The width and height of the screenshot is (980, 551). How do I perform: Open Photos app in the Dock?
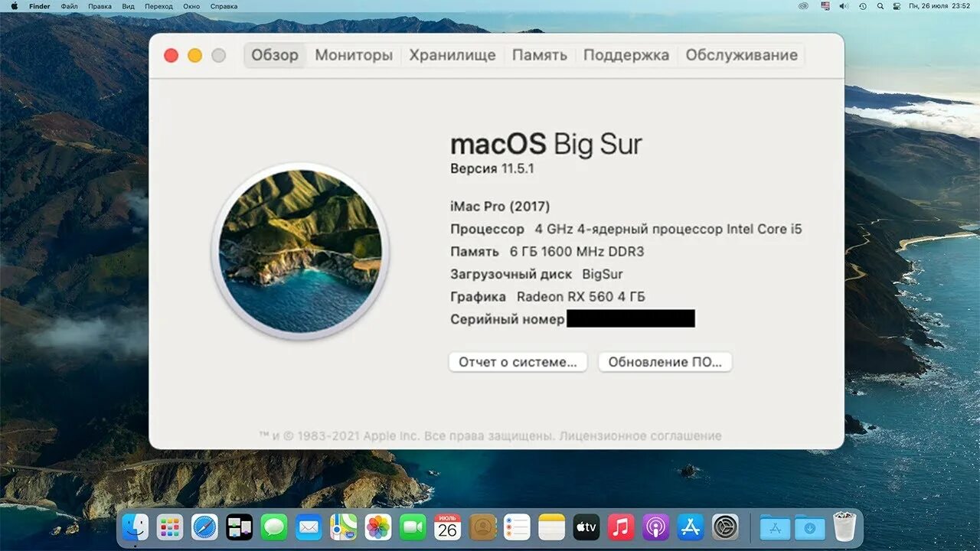click(x=378, y=527)
